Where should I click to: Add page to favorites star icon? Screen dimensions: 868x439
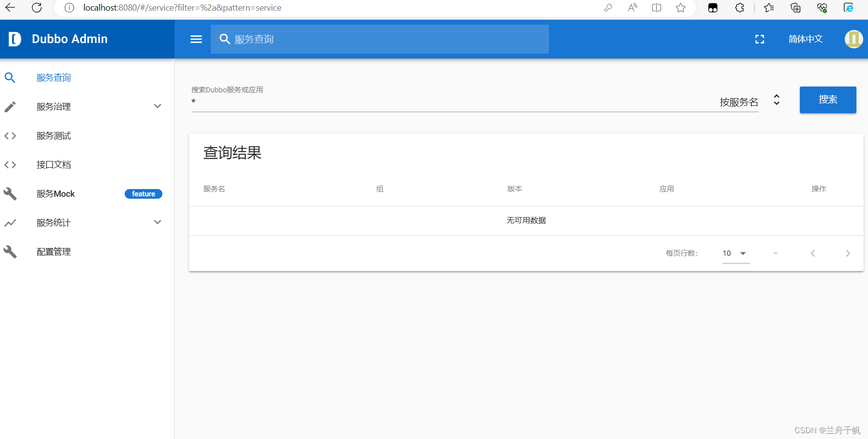[680, 8]
